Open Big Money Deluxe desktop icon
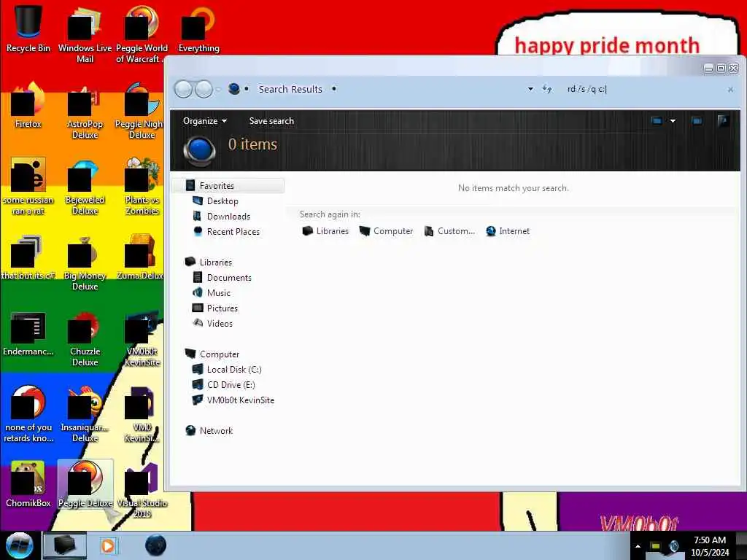This screenshot has height=560, width=747. 85,262
